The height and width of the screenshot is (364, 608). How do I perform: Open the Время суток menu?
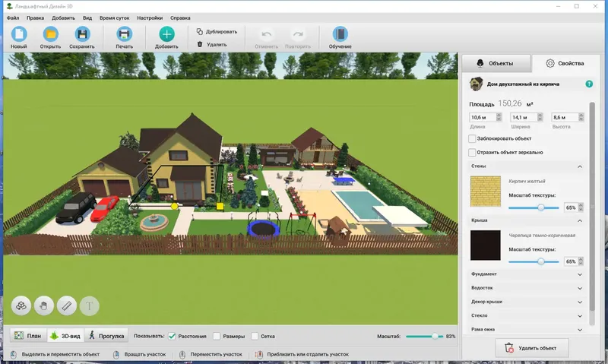click(x=115, y=17)
